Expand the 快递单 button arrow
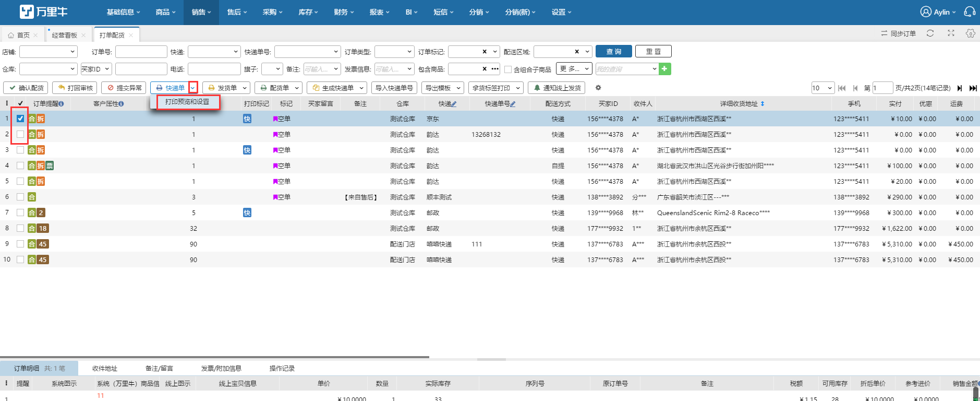Image resolution: width=980 pixels, height=401 pixels. pos(193,88)
